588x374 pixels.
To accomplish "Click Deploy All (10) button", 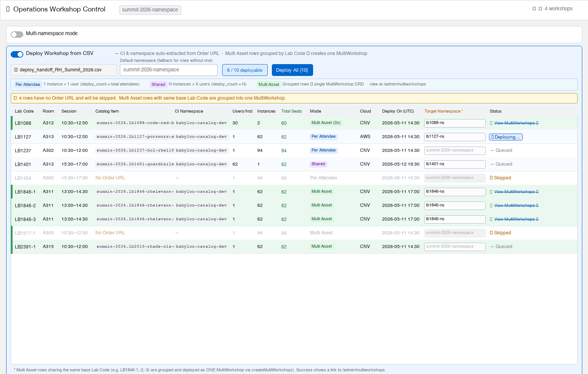I will point(292,70).
